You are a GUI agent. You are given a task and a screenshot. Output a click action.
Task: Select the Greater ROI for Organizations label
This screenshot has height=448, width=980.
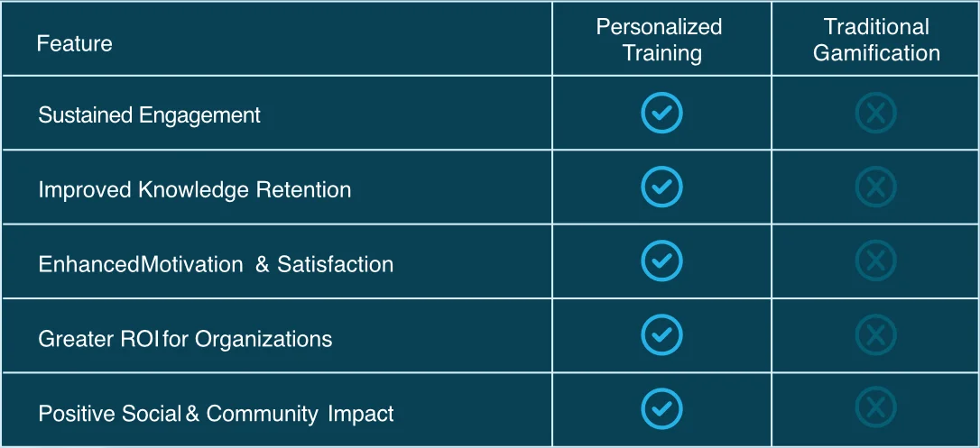point(185,339)
